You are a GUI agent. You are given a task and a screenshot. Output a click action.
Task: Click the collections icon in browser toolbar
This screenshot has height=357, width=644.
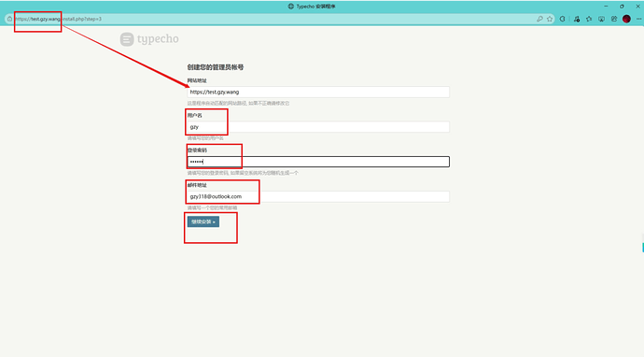pos(614,19)
